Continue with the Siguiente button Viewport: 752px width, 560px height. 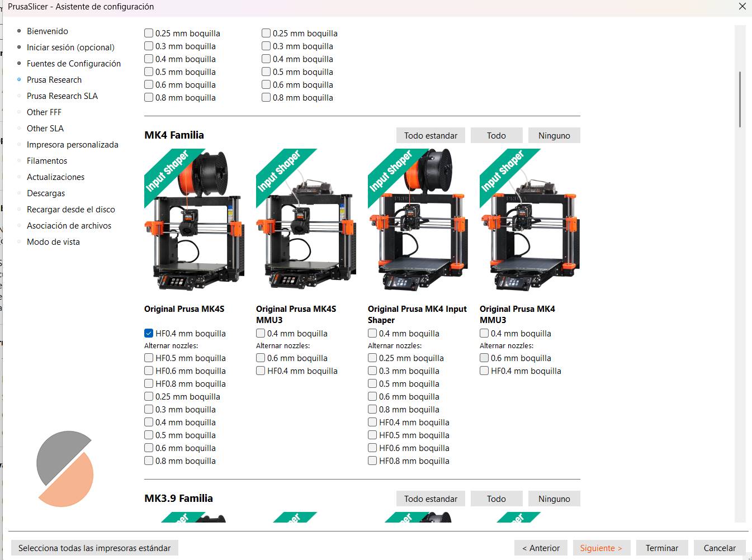click(601, 548)
